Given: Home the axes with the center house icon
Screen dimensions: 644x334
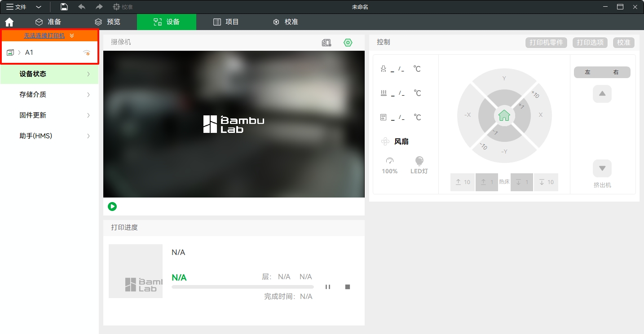Looking at the screenshot, I should point(504,115).
